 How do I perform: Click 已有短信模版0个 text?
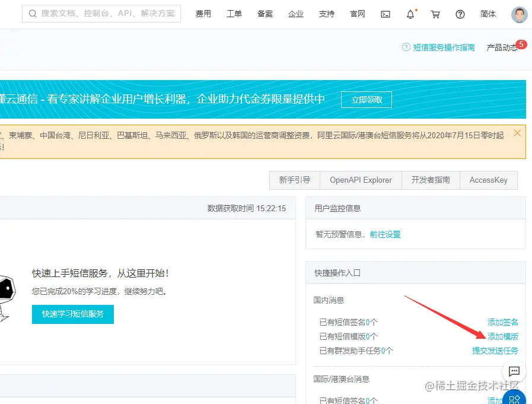[x=349, y=336]
